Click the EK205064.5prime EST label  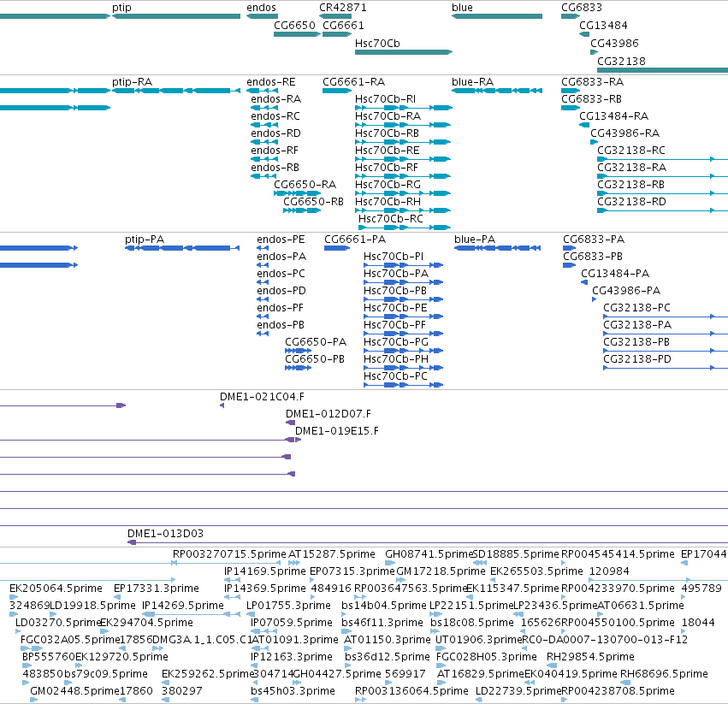pyautogui.click(x=56, y=589)
